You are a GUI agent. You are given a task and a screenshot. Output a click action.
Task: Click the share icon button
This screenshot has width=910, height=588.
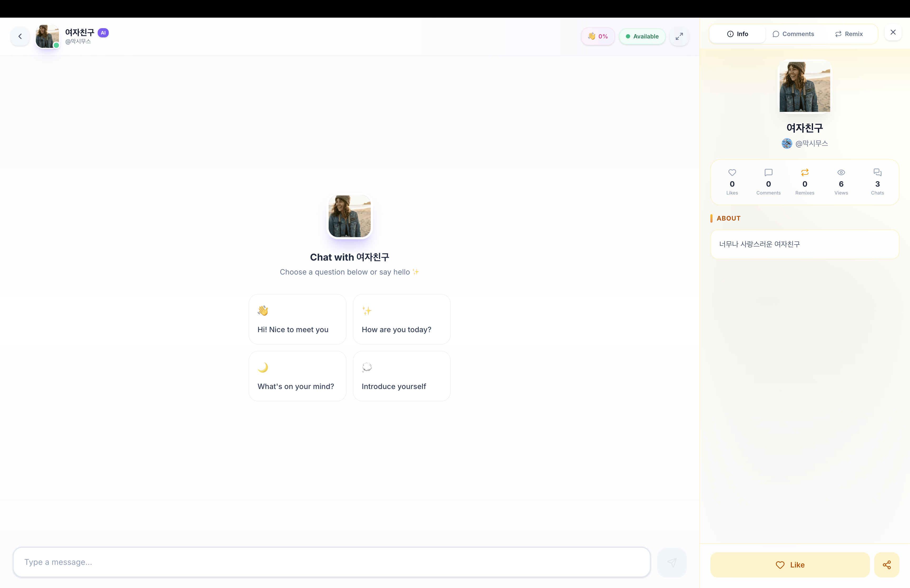886,564
